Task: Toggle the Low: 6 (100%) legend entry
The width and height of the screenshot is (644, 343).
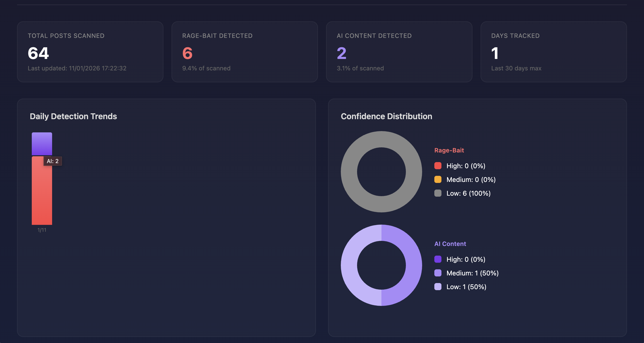Action: point(468,193)
